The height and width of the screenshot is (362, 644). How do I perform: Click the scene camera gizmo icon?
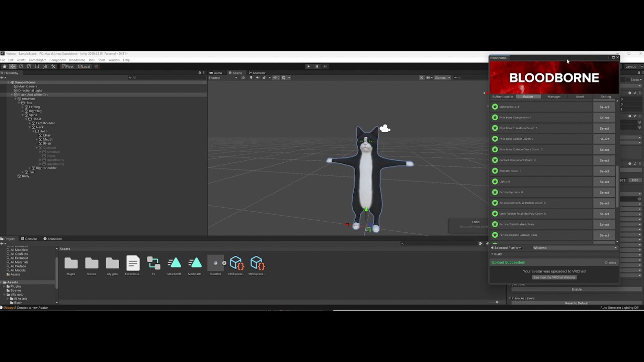(x=385, y=129)
